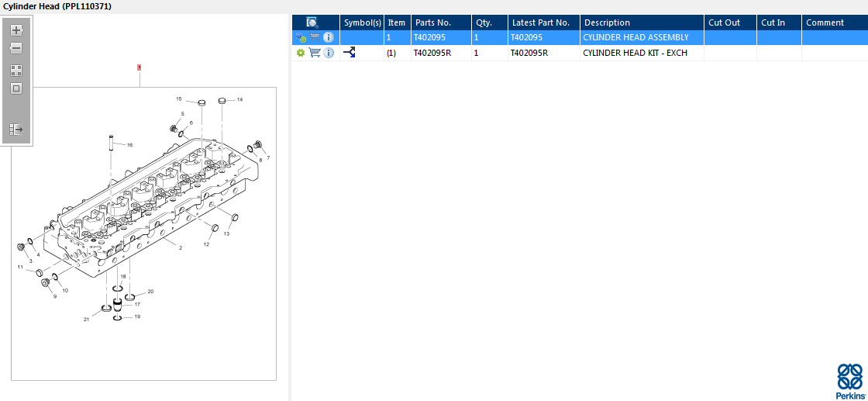Add T402095R exchange kit to cart
868x401 pixels.
pos(315,53)
